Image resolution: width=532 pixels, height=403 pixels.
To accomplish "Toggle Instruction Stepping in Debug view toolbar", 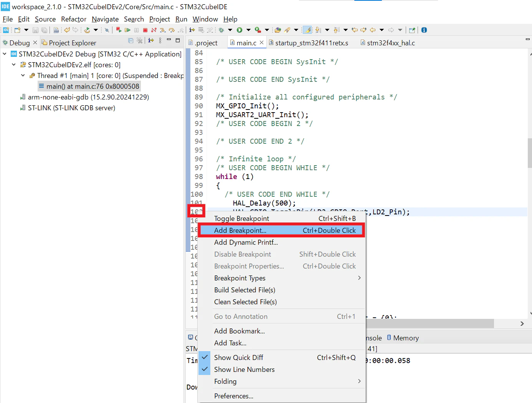I will (151, 40).
